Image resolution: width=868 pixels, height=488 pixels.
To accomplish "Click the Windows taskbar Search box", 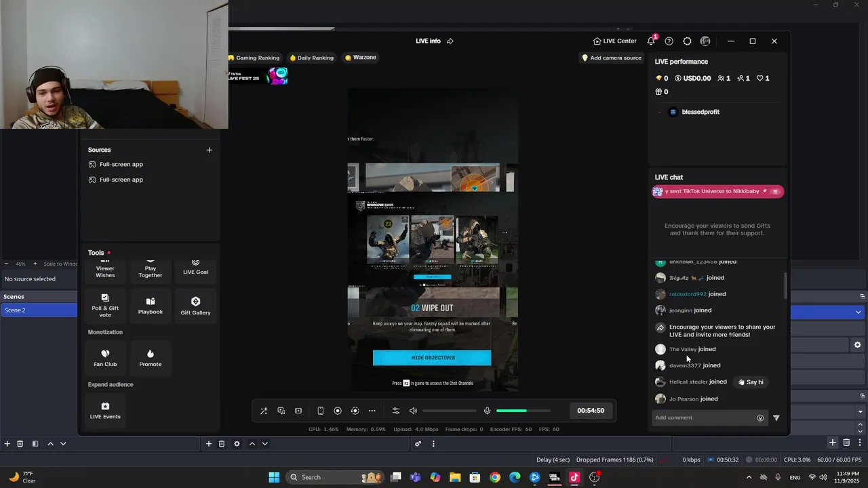I will pyautogui.click(x=336, y=477).
